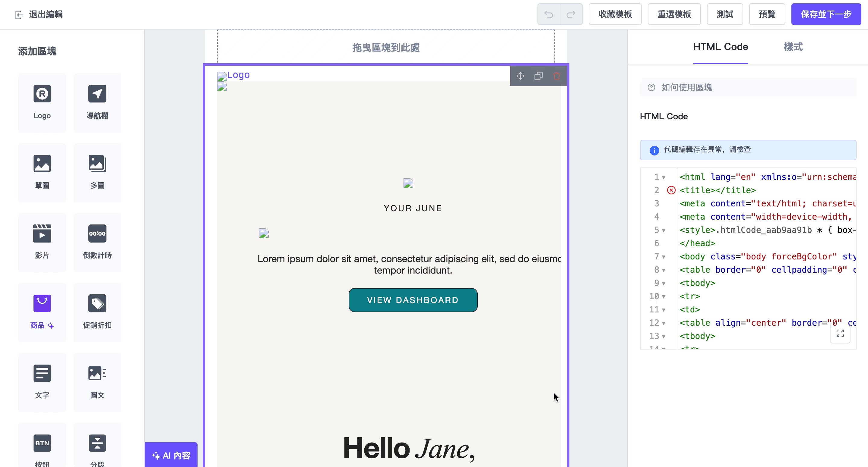Image resolution: width=868 pixels, height=467 pixels.
Task: Collapse the fold arrow on code line 1
Action: (x=664, y=177)
